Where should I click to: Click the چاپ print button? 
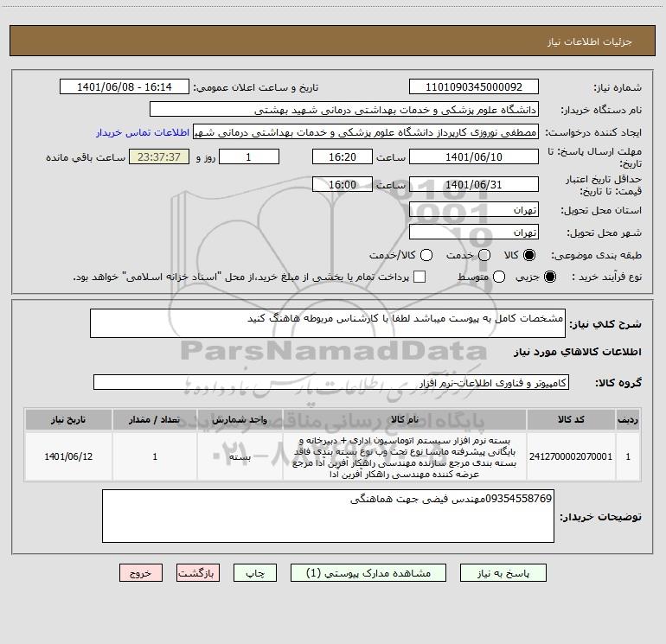coord(255,573)
